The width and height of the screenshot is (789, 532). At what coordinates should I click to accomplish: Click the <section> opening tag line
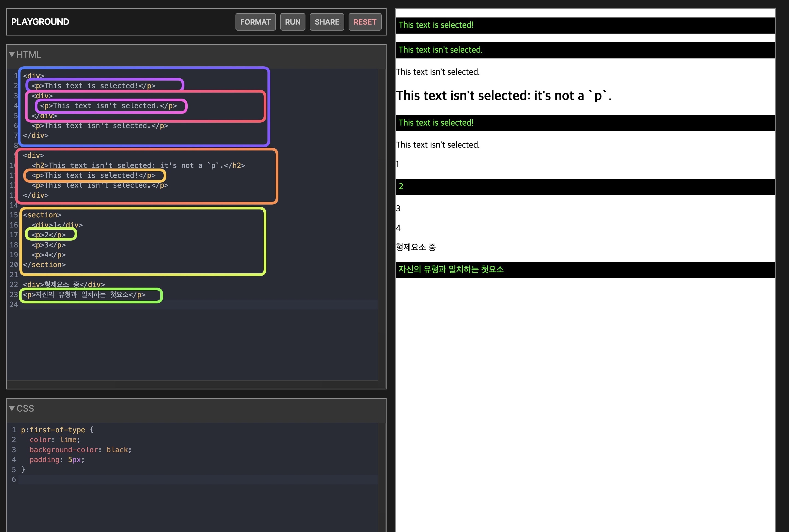coord(42,215)
